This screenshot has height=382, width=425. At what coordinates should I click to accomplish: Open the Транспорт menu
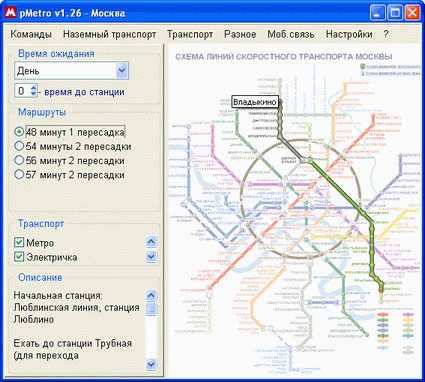[x=190, y=34]
